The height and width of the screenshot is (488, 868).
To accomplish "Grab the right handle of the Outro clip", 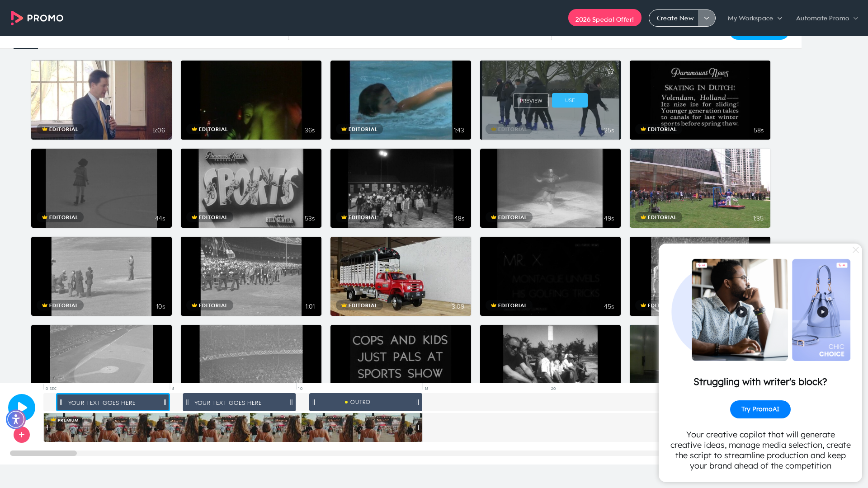I will point(418,402).
